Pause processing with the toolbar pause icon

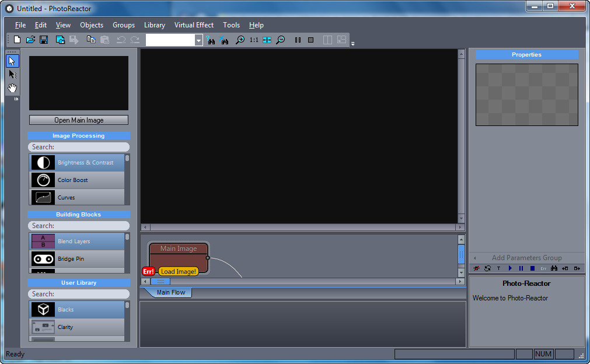tap(298, 40)
